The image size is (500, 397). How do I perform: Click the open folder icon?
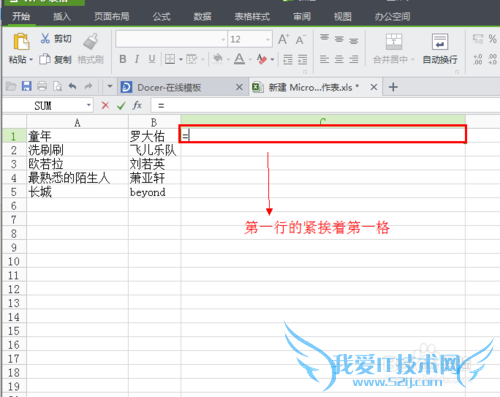[11, 87]
